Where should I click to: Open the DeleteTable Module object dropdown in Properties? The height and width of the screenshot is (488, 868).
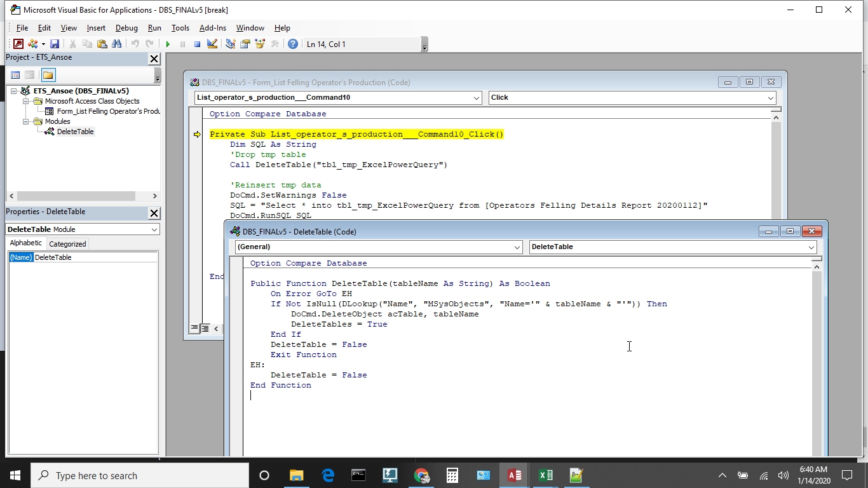pos(154,229)
